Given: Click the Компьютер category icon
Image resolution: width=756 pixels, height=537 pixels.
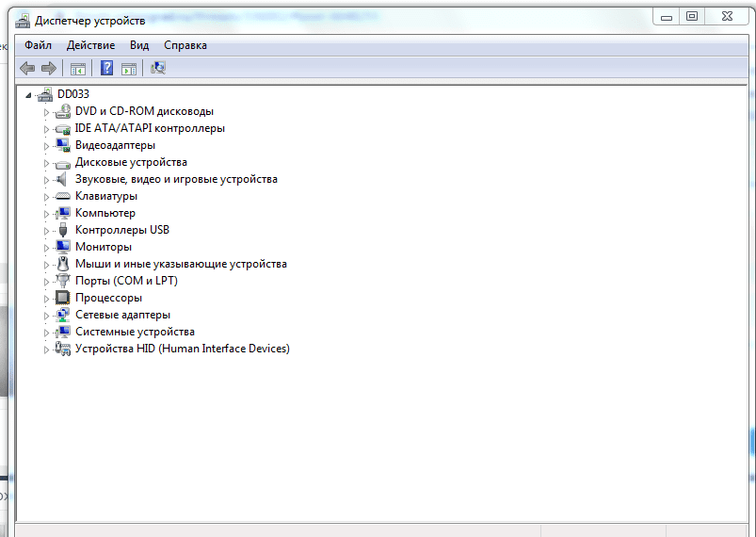Looking at the screenshot, I should point(63,213).
